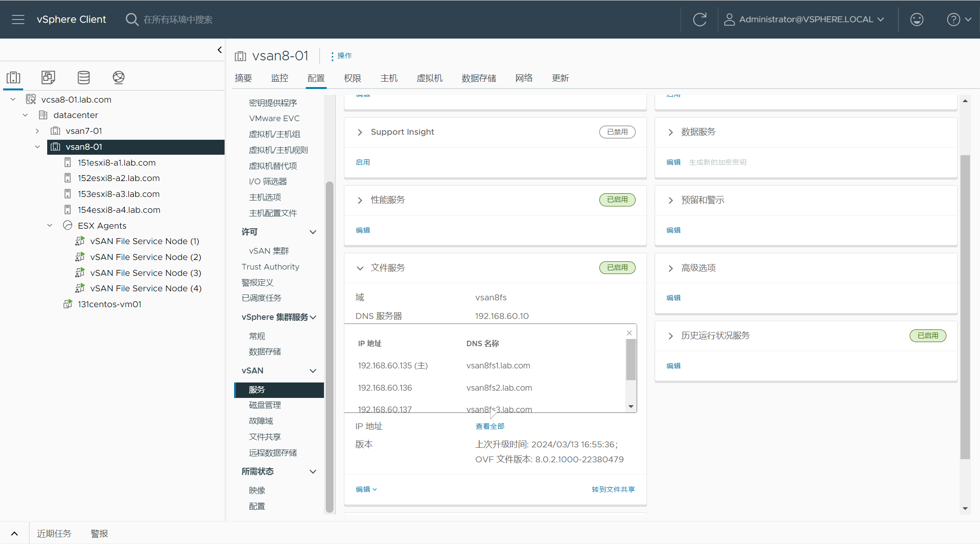980x544 pixels.
Task: Click 编辑 link under 数据服务
Action: pos(673,162)
